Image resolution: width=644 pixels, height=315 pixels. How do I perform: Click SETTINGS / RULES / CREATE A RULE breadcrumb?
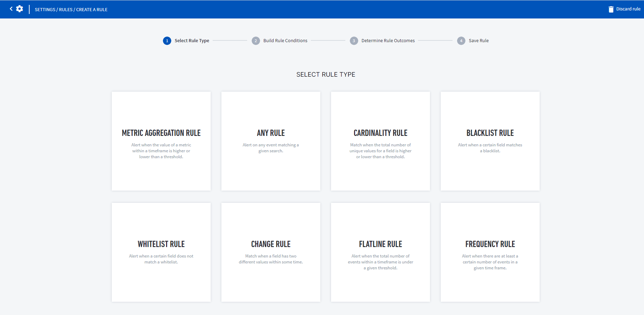[71, 10]
